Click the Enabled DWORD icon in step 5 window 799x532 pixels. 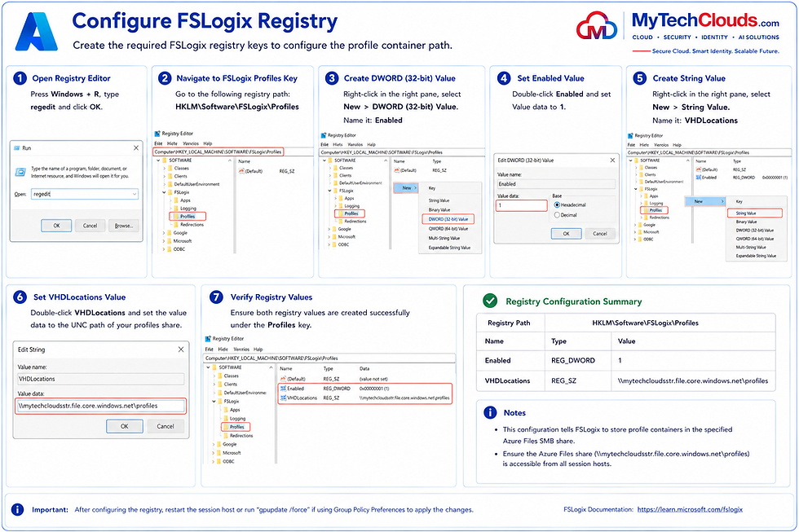coord(699,177)
